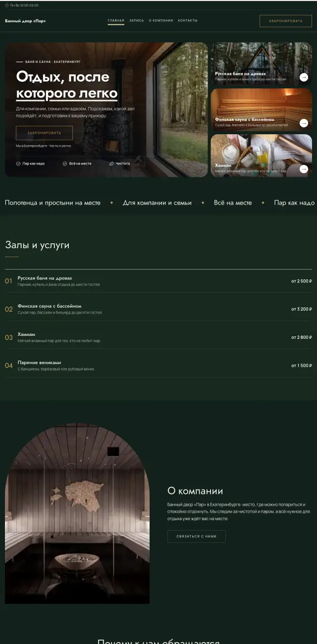Click the price от 3 200 ₽
Screen dimensions: 317x644
[302, 309]
